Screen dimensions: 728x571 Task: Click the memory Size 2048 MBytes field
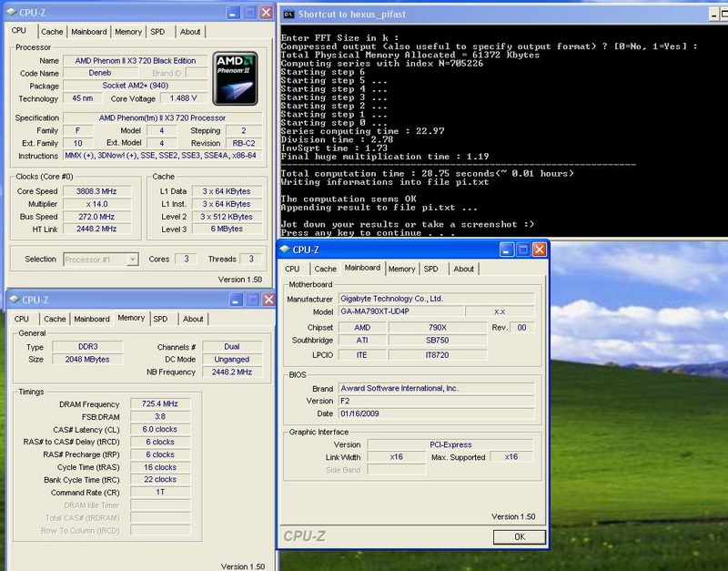pos(87,359)
